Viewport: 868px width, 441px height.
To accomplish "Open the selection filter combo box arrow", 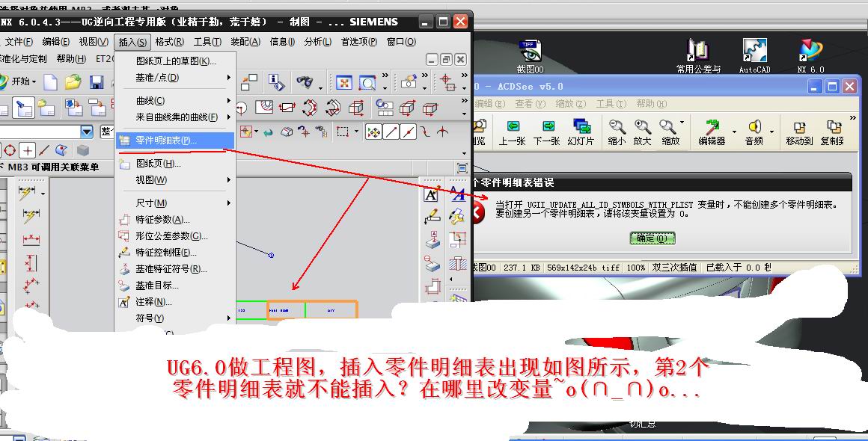I will click(87, 132).
